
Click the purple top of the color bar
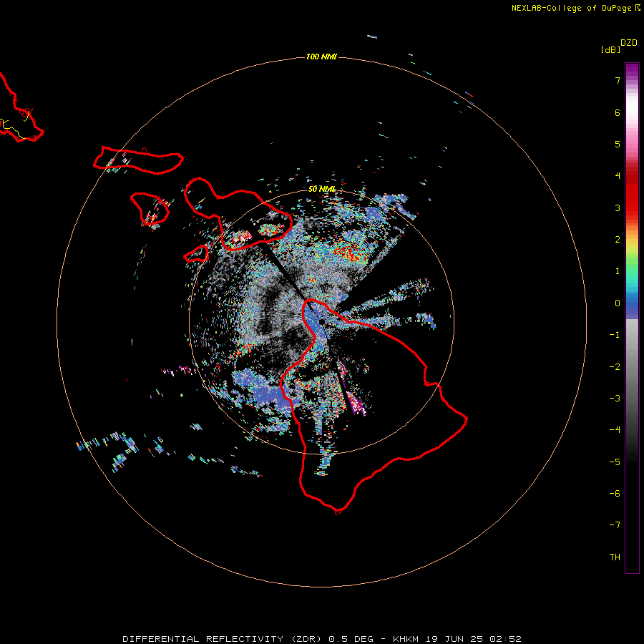632,69
